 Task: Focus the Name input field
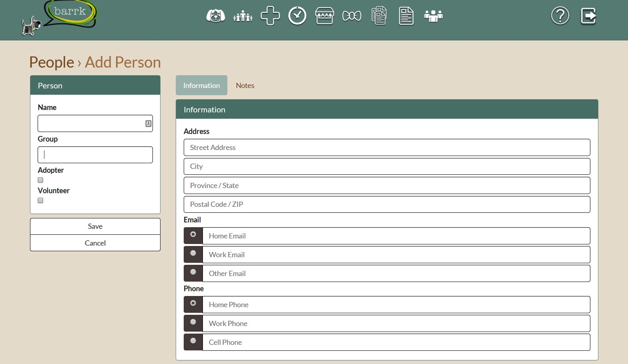point(95,124)
